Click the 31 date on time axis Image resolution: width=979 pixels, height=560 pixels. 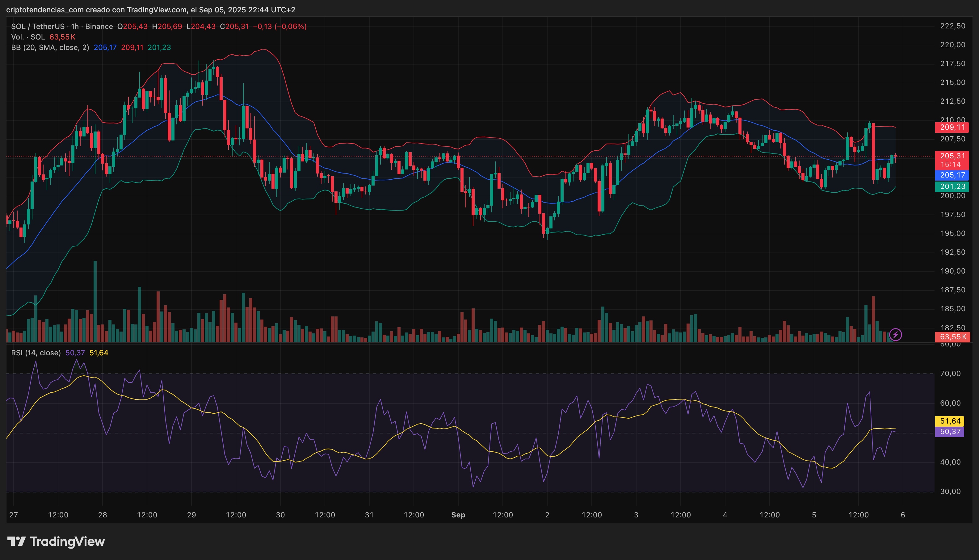pyautogui.click(x=369, y=515)
